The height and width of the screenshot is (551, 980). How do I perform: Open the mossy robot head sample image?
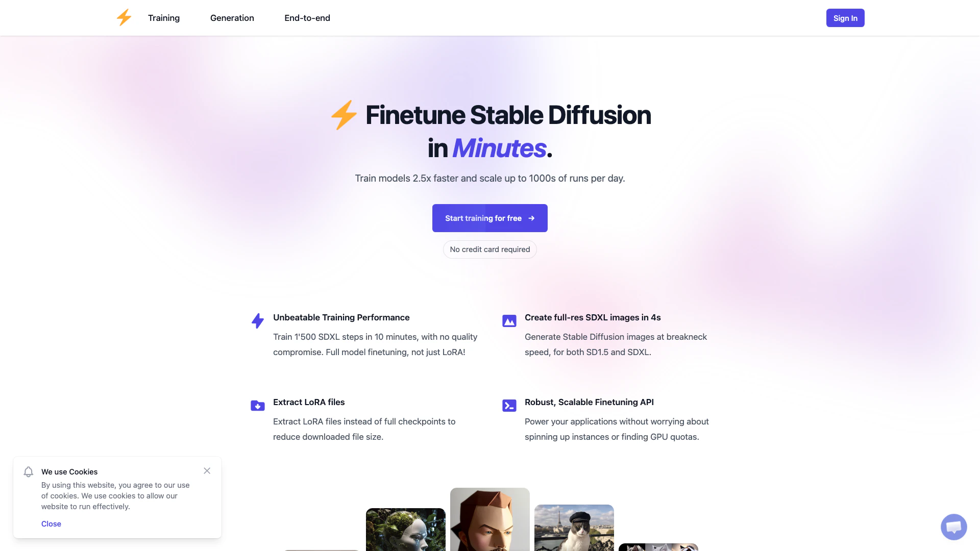(405, 530)
